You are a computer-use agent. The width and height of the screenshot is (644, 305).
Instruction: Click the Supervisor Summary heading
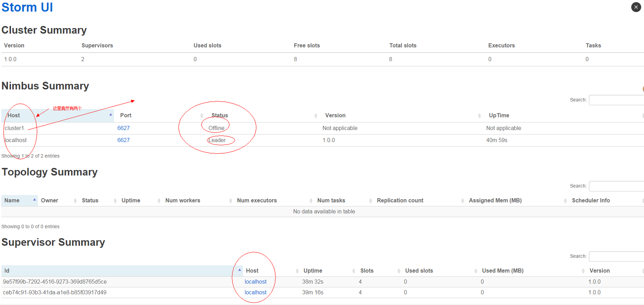click(53, 242)
